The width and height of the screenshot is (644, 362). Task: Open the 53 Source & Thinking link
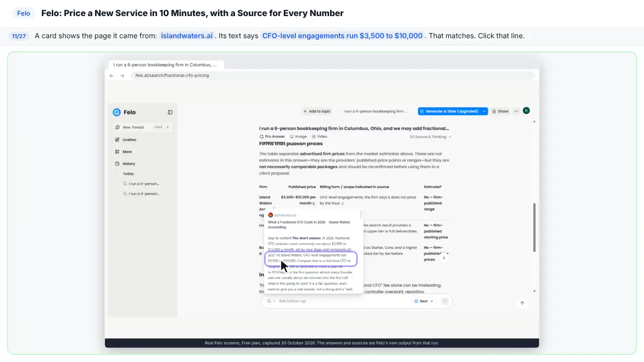(431, 137)
